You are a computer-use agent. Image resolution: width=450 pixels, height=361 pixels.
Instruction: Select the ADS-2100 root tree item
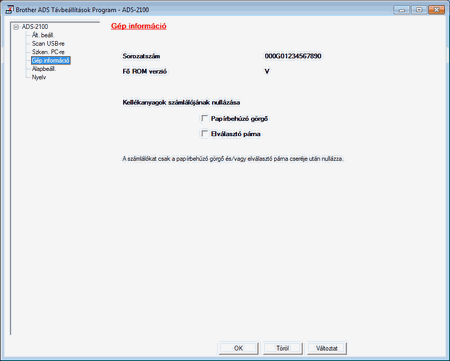[35, 27]
